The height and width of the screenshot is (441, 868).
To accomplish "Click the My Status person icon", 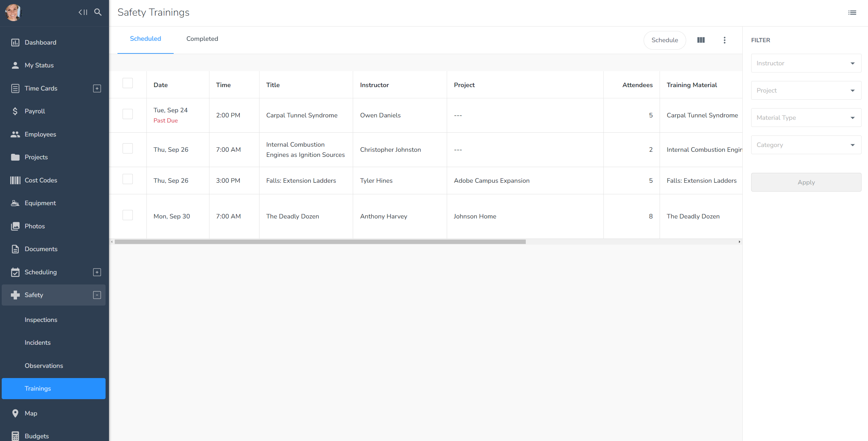I will tap(15, 65).
